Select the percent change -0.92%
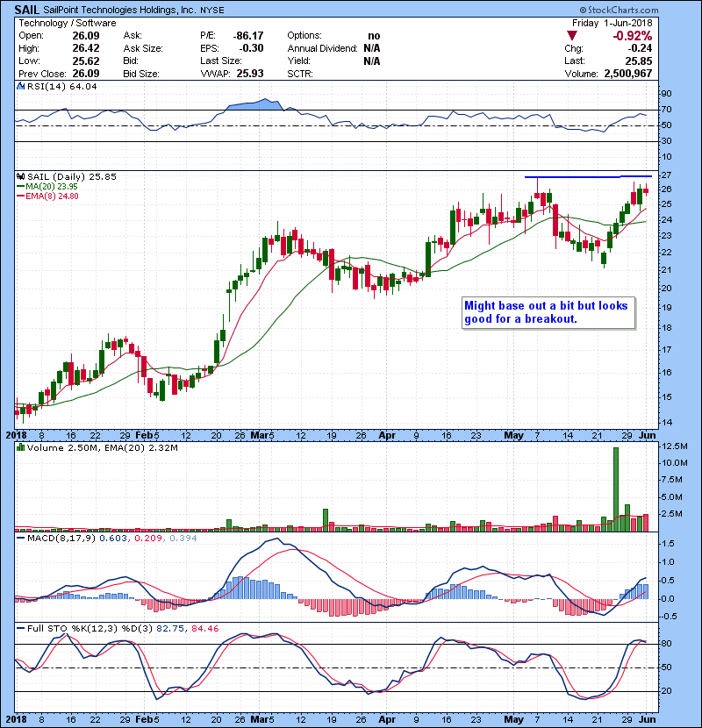Image resolution: width=702 pixels, height=728 pixels. tap(633, 36)
